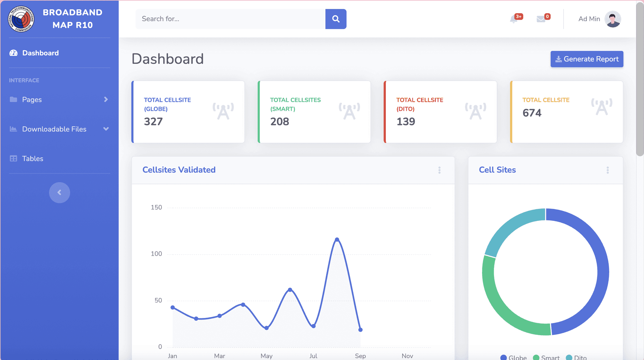The width and height of the screenshot is (644, 360).
Task: Open Cell Sites card options menu
Action: (x=608, y=170)
